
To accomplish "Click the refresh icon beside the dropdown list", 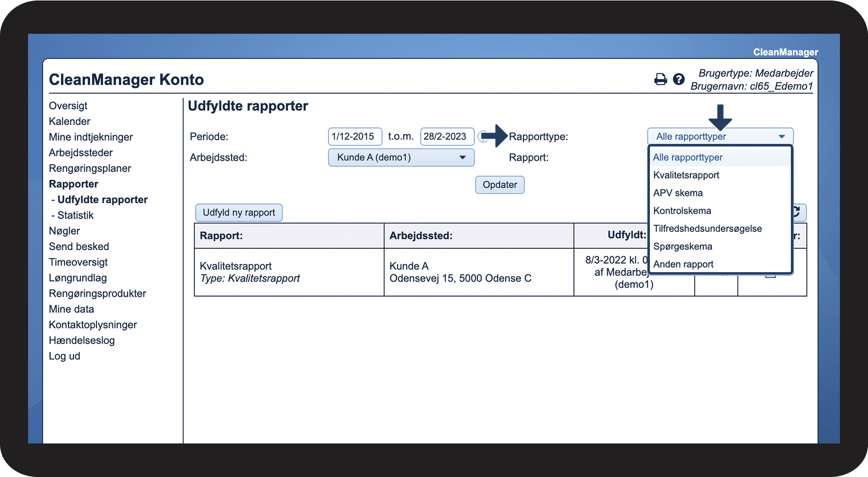I will 798,212.
